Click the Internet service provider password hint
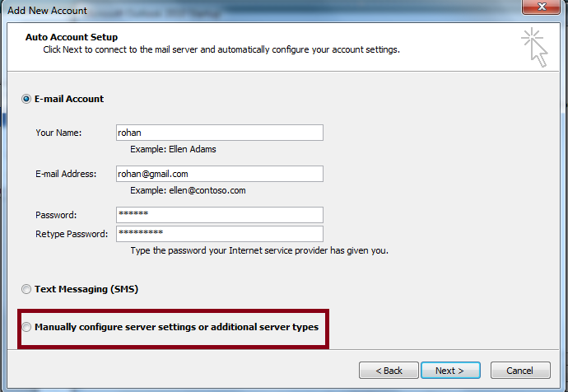Image resolution: width=568 pixels, height=392 pixels. coord(259,250)
